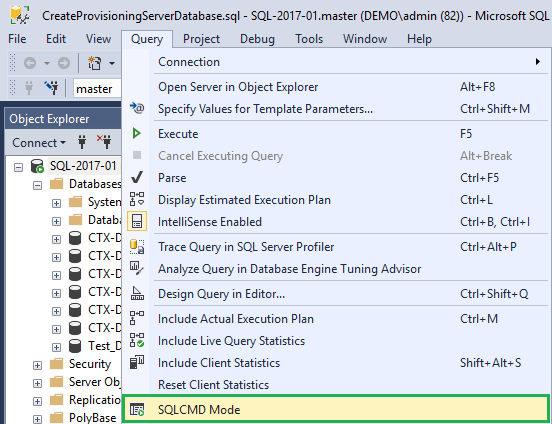The width and height of the screenshot is (552, 424).
Task: Click the Design Query ruler icon
Action: (x=137, y=293)
